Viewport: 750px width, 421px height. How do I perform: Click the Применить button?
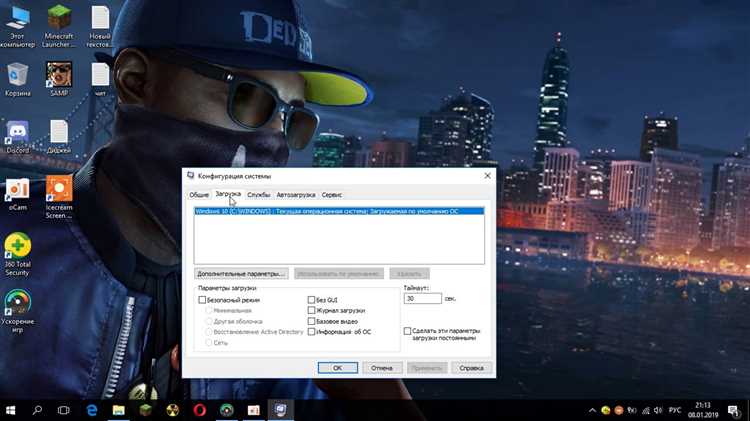point(427,368)
